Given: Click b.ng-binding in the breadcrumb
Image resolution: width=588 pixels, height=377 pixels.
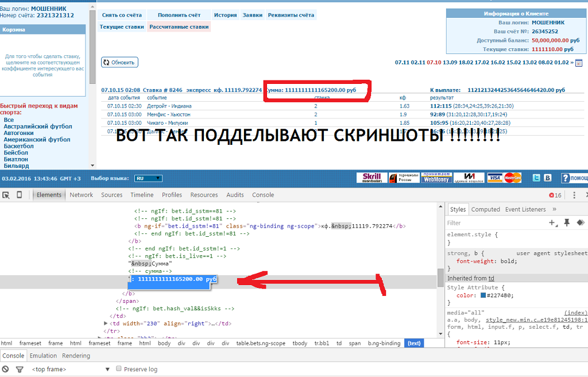Looking at the screenshot, I should click(x=384, y=343).
